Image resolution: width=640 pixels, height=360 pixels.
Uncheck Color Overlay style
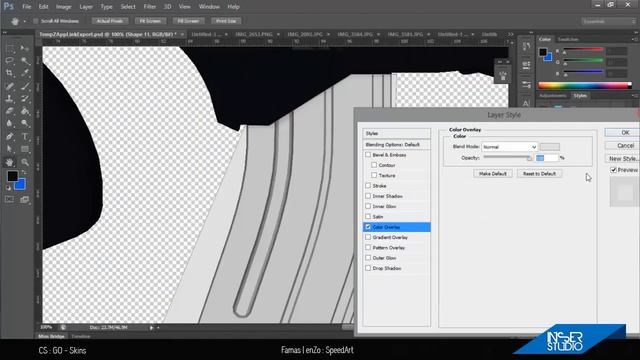[368, 227]
